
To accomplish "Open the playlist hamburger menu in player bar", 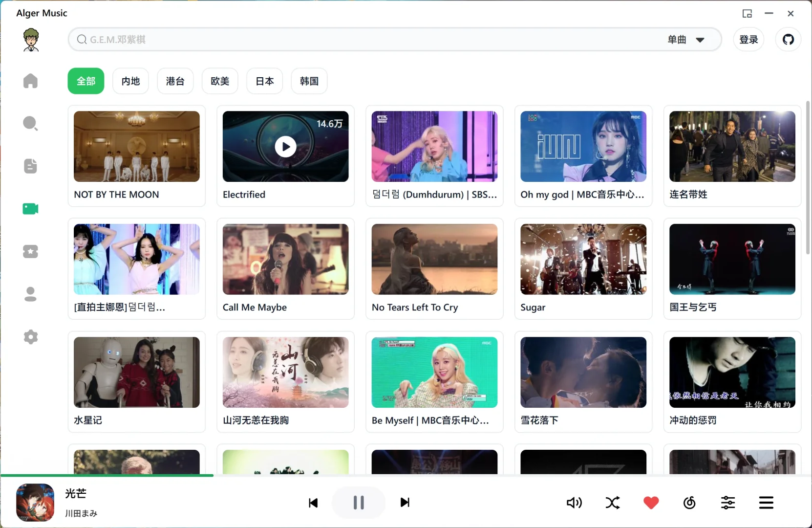I will [x=766, y=503].
